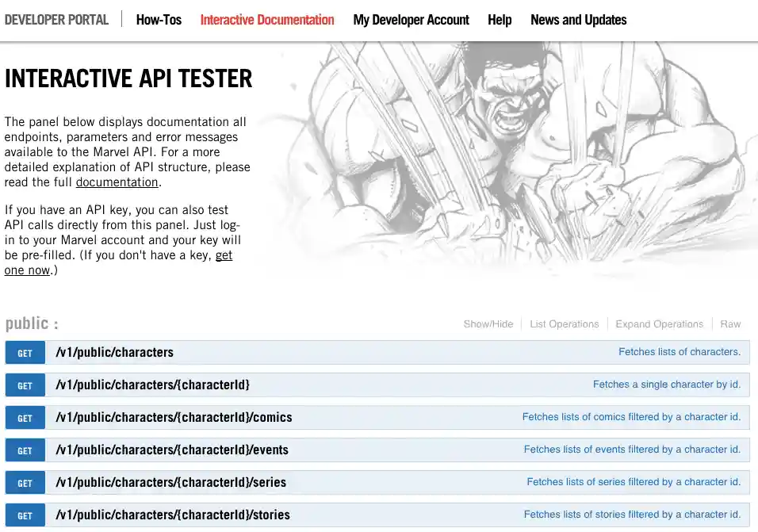
Task: Go to My Developer Account
Action: [x=411, y=19]
